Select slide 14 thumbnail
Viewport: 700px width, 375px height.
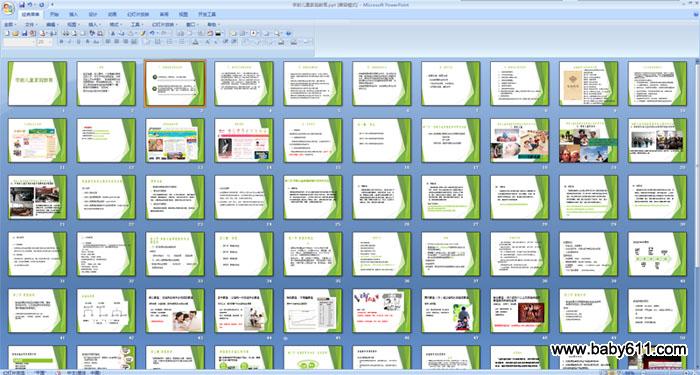(x=244, y=140)
